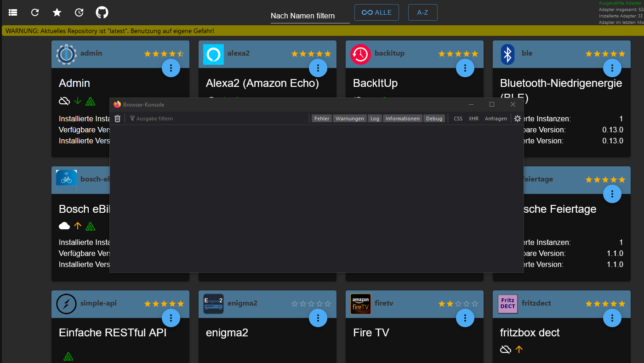The height and width of the screenshot is (363, 644).
Task: Click "Einfache RESTful API" card title
Action: [113, 333]
